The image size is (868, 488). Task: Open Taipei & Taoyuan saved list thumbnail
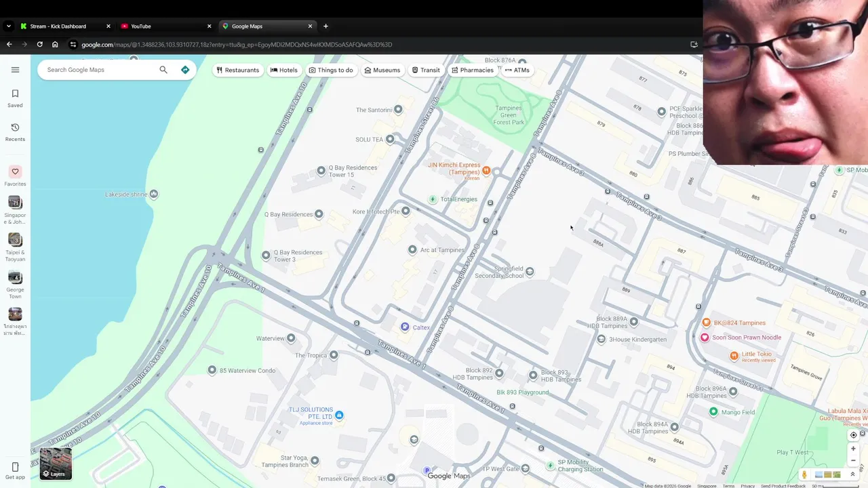click(x=15, y=240)
